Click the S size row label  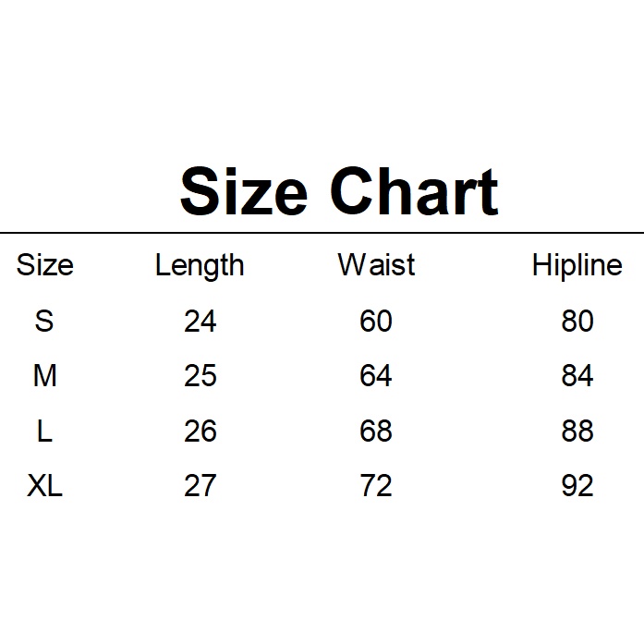[x=44, y=321]
